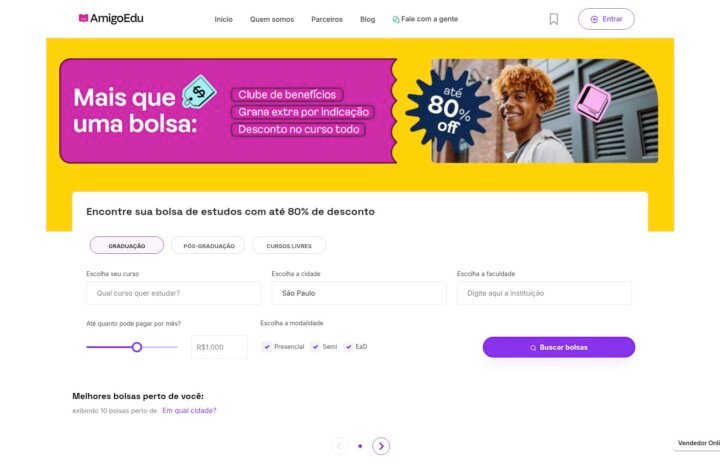
Task: Click the price tag icon on banner
Action: [x=199, y=91]
